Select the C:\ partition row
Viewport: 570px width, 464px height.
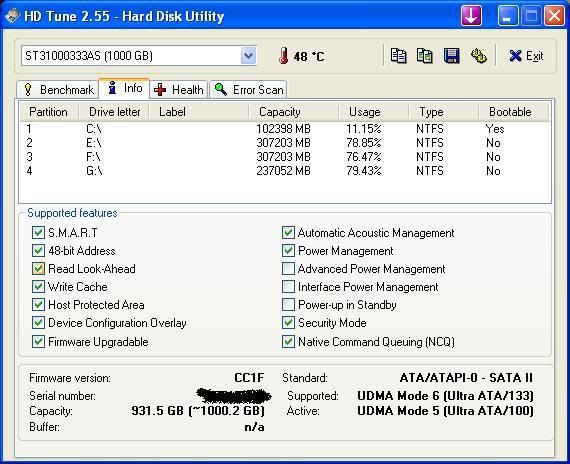[285, 129]
